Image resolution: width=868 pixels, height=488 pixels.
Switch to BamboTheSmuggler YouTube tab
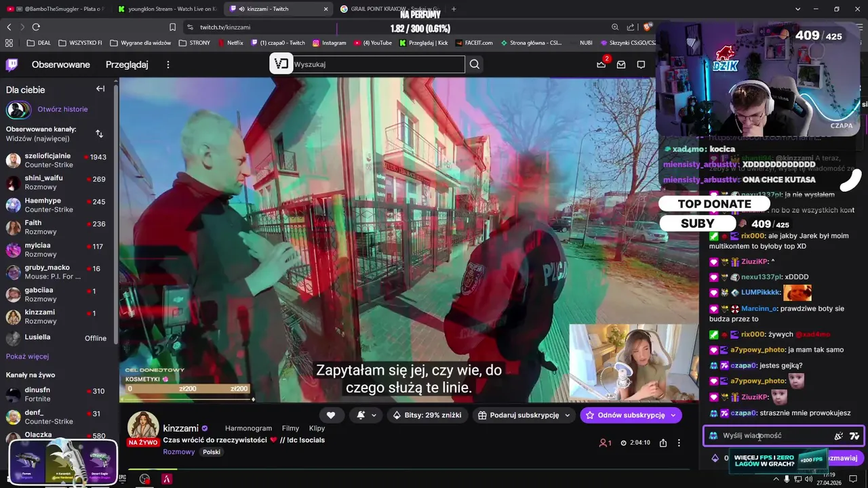pyautogui.click(x=56, y=9)
